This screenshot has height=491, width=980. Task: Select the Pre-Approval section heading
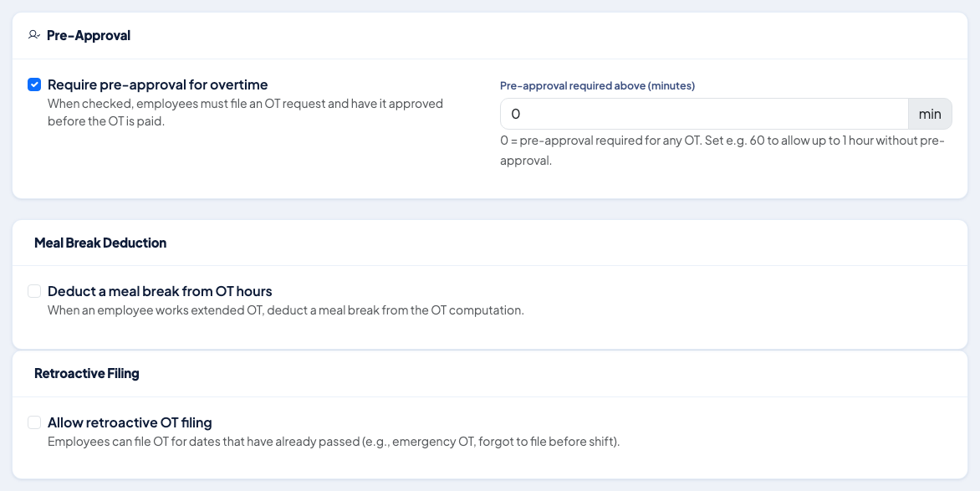[88, 35]
